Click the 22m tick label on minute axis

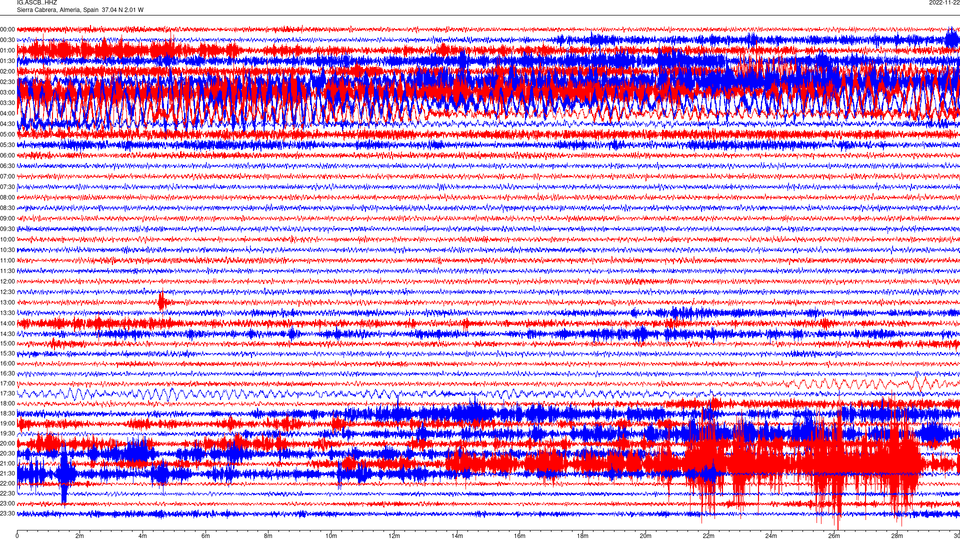tap(708, 536)
